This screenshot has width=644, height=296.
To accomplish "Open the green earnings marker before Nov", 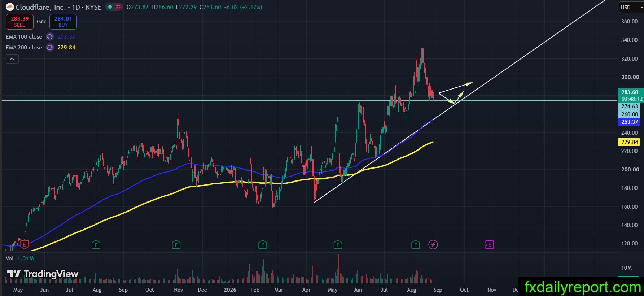I will pyautogui.click(x=176, y=245).
